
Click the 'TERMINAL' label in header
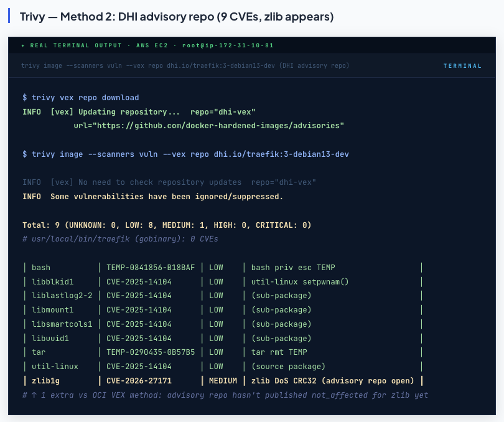pyautogui.click(x=462, y=66)
